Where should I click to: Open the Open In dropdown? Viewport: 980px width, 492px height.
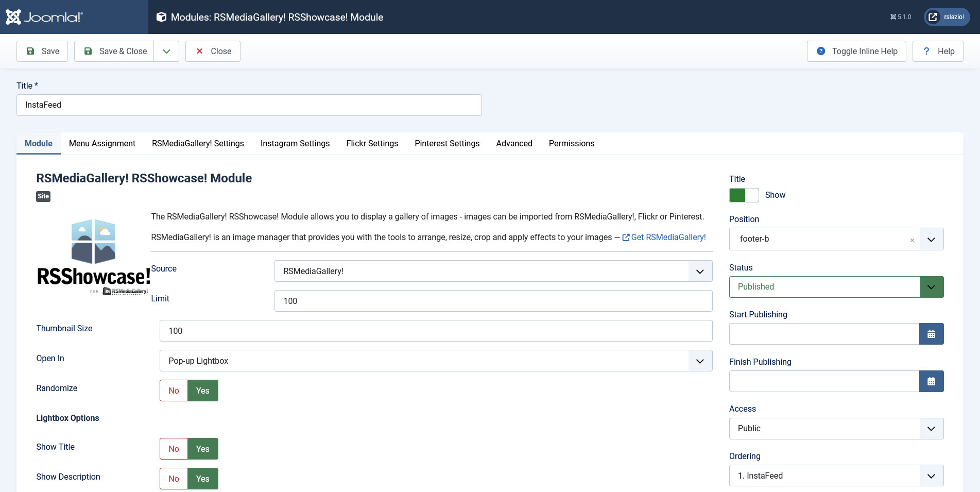coord(436,361)
